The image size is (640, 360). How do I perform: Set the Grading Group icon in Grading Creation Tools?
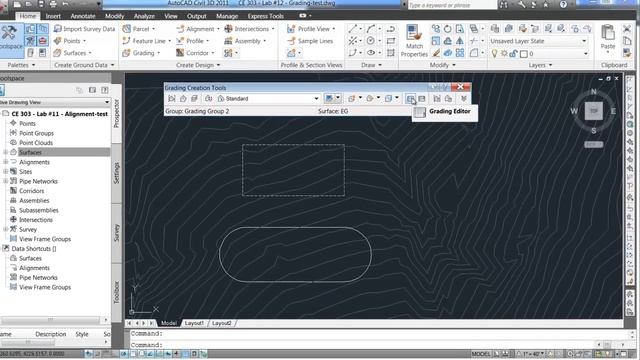point(172,98)
